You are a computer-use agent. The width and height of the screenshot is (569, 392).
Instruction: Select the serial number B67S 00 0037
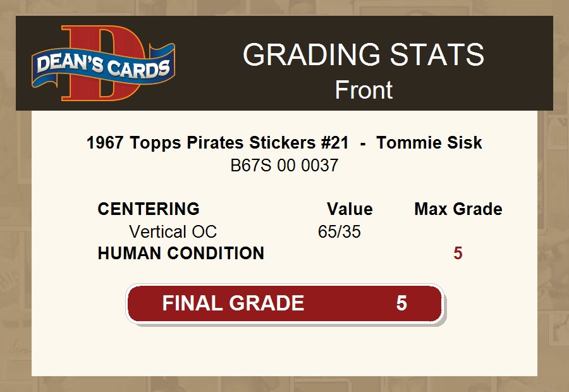[x=284, y=166]
